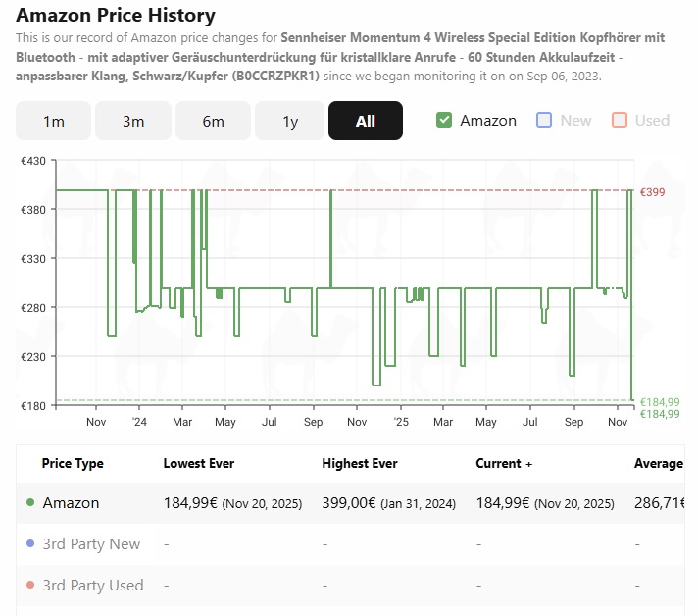Click the Sennheiser Momentum 4 product title text
Screen dimensions: 698x616
(340, 57)
